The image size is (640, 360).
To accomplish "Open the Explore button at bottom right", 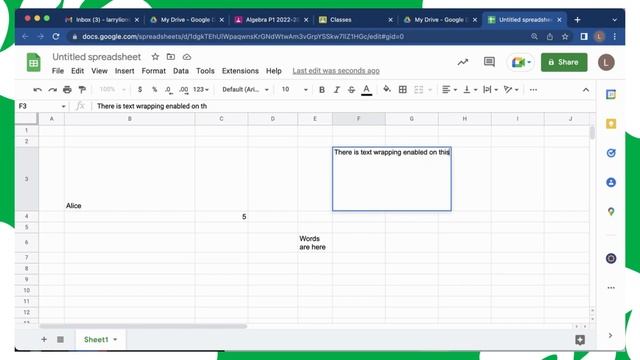I will [x=580, y=340].
